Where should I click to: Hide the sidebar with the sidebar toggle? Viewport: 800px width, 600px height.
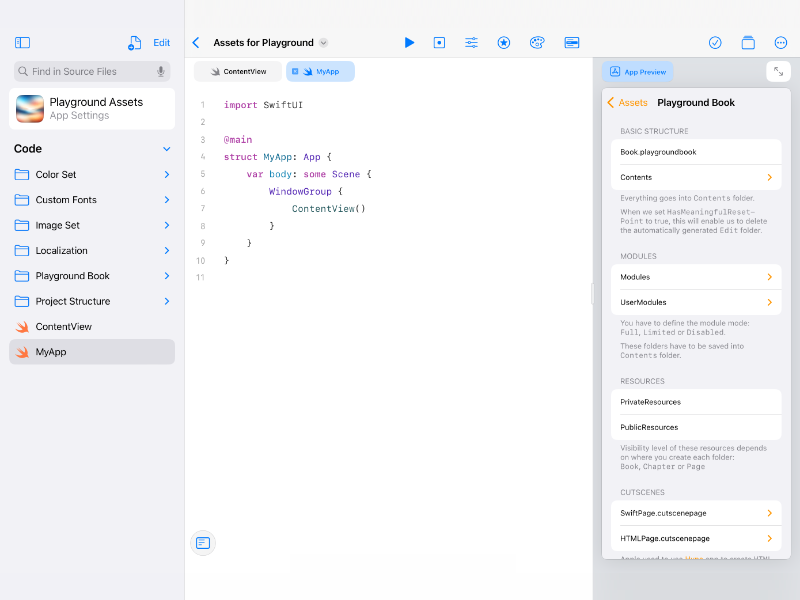tap(22, 43)
